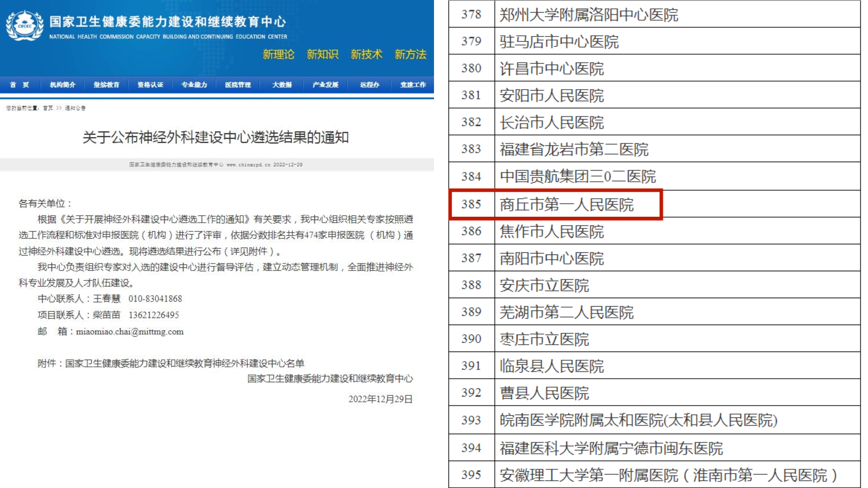Image resolution: width=868 pixels, height=488 pixels.
Task: Click table row 芜湖市第二人民医院
Action: coord(654,312)
